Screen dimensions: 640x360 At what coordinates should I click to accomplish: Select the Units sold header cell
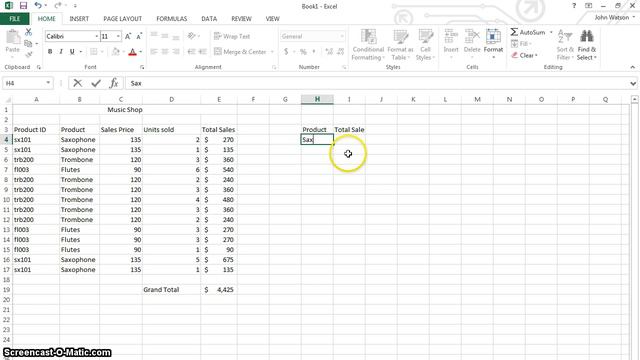(x=171, y=129)
